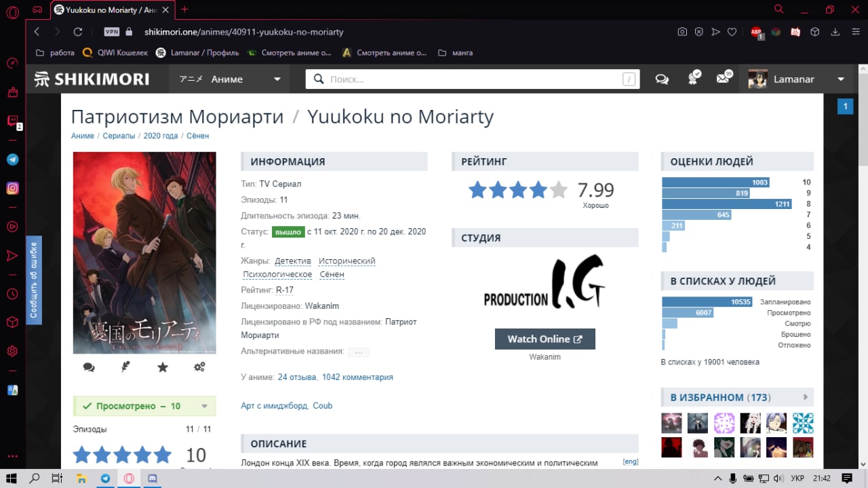Open a new browser tab
Screen dimensions: 868x488
(x=184, y=10)
